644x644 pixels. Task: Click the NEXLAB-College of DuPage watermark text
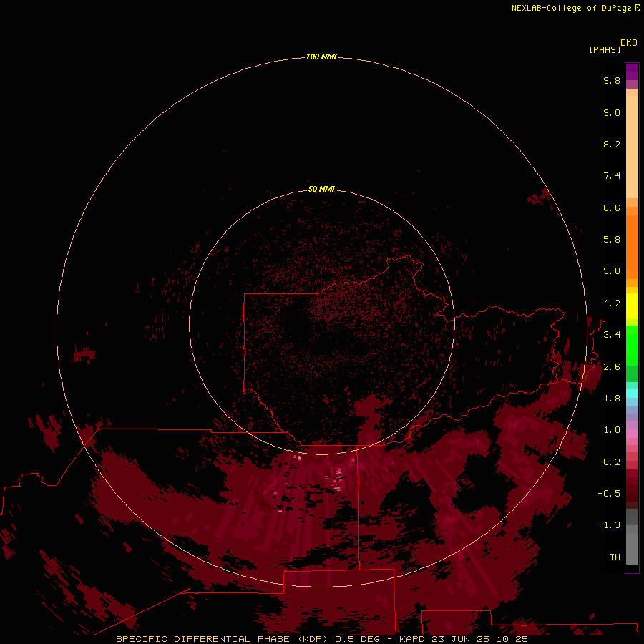click(x=571, y=8)
